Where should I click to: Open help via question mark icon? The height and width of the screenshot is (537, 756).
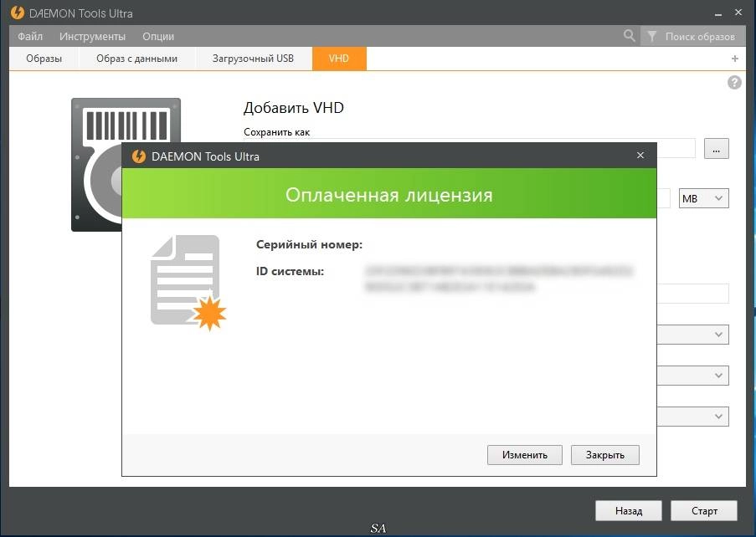coord(734,82)
